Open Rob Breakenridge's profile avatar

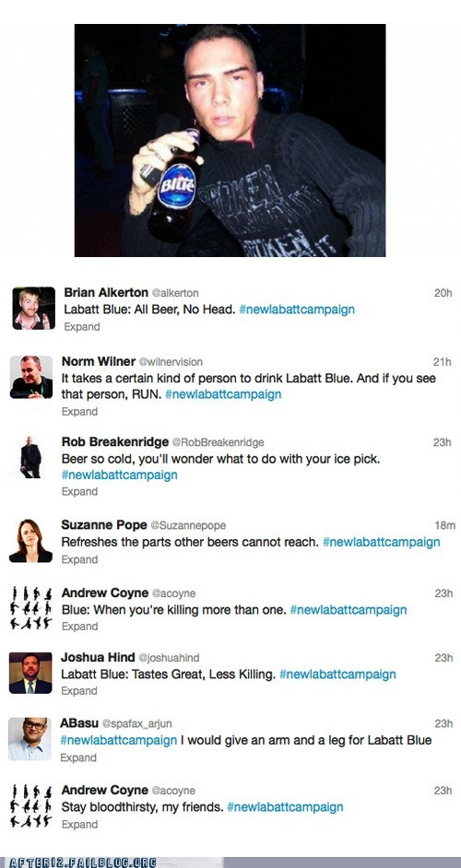[x=31, y=457]
